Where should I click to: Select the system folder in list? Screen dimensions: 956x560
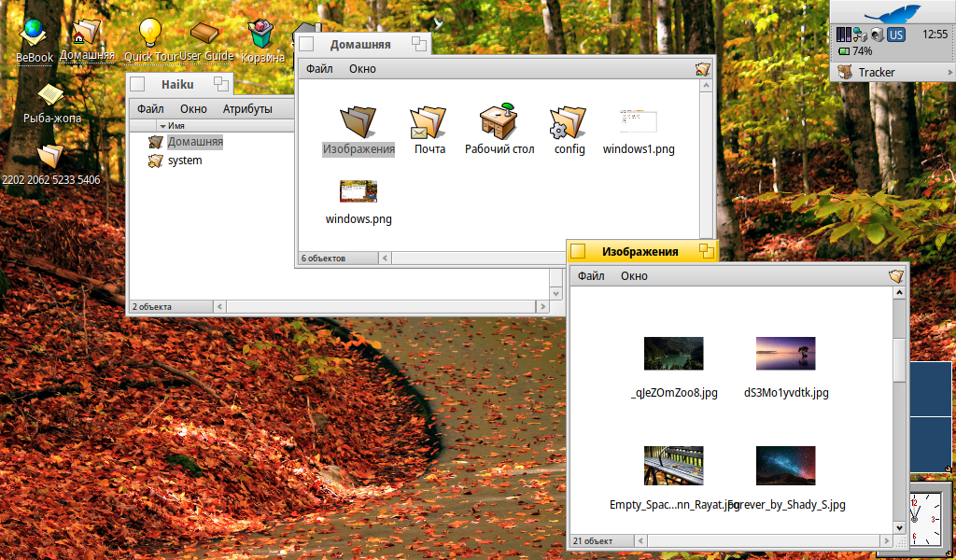pos(184,161)
